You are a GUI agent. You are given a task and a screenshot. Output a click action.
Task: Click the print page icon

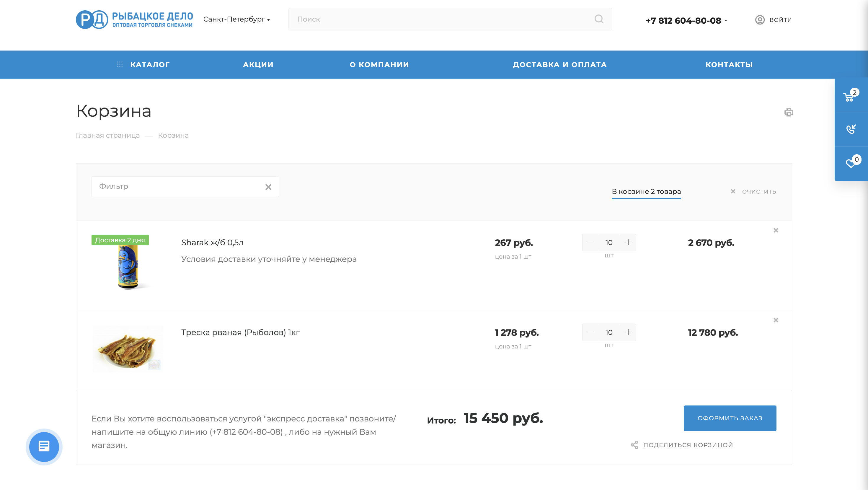[x=789, y=112]
